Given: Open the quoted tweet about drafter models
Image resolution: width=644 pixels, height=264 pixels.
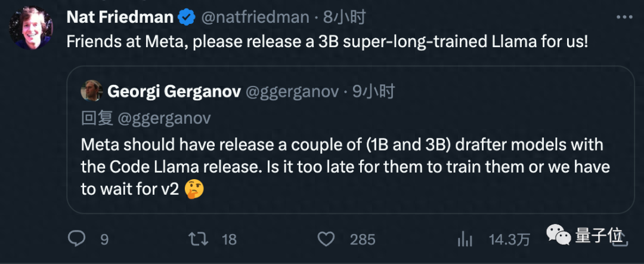Looking at the screenshot, I should (x=345, y=167).
